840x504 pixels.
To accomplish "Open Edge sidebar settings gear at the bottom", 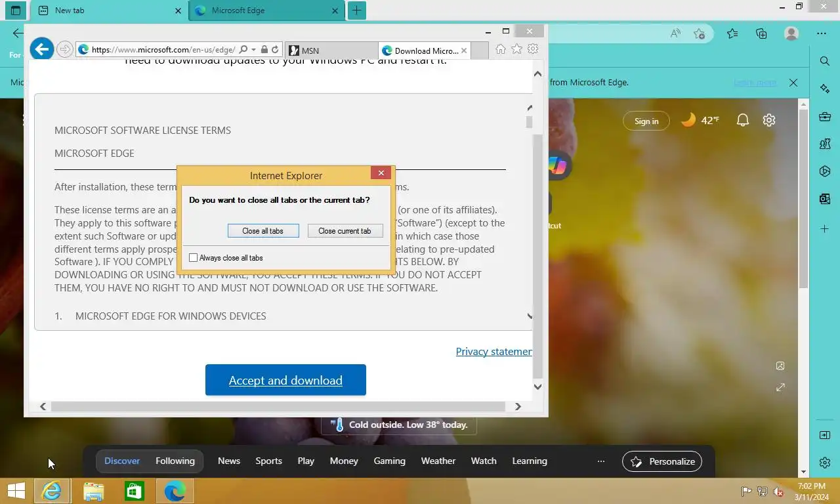I will coord(825,463).
